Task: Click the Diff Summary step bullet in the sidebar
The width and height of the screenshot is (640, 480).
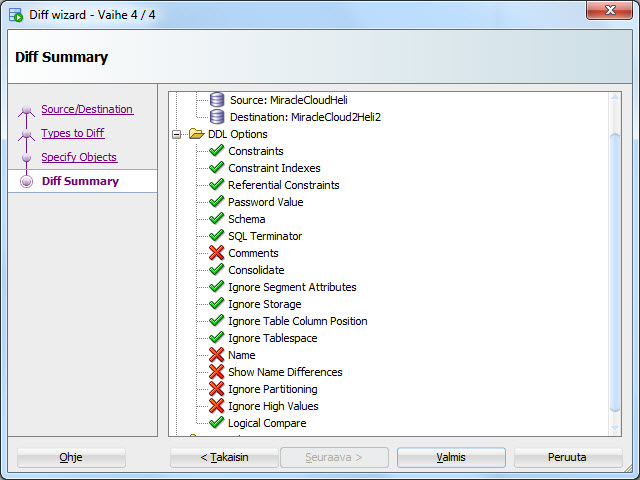Action: (x=27, y=181)
